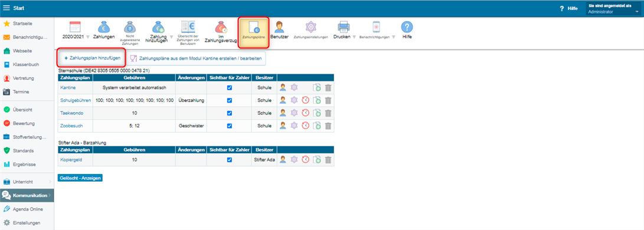Click Zahlungsplan hinzufügen button
Image resolution: width=644 pixels, height=230 pixels.
[91, 58]
